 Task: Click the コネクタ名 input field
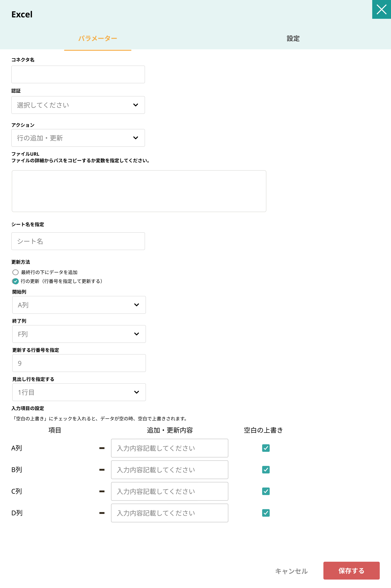pos(78,74)
